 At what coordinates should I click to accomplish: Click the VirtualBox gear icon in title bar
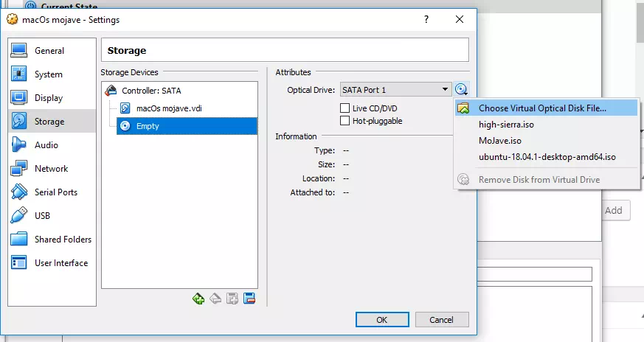[x=13, y=19]
